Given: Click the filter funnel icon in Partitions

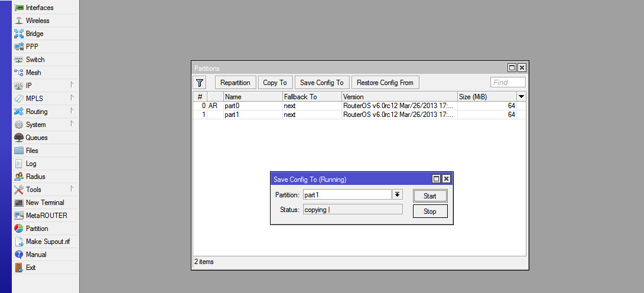Looking at the screenshot, I should [x=200, y=83].
